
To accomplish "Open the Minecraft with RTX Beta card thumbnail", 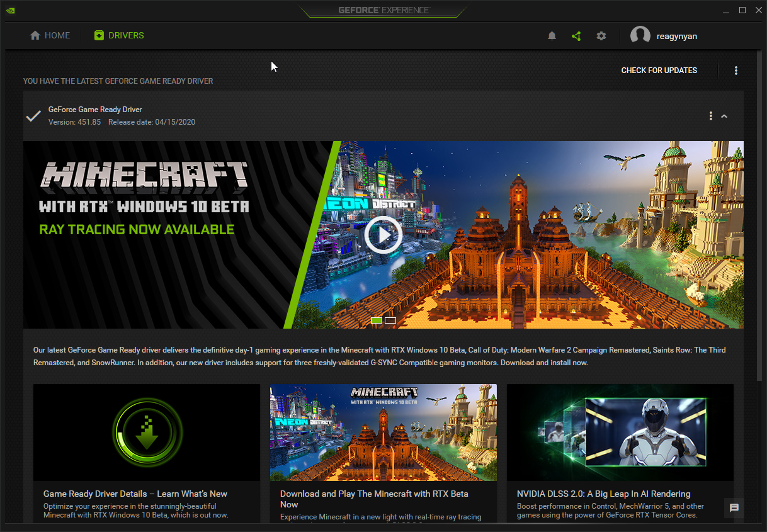I will click(x=383, y=433).
